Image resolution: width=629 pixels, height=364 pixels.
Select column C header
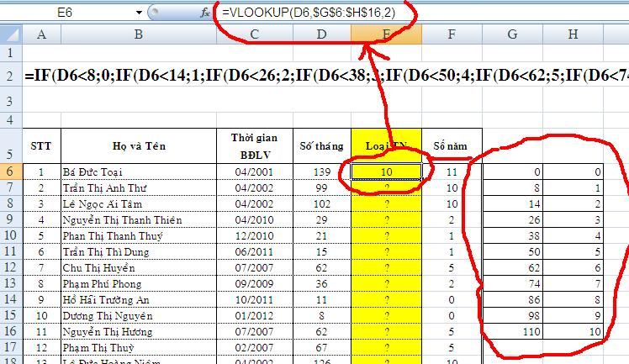tap(255, 34)
